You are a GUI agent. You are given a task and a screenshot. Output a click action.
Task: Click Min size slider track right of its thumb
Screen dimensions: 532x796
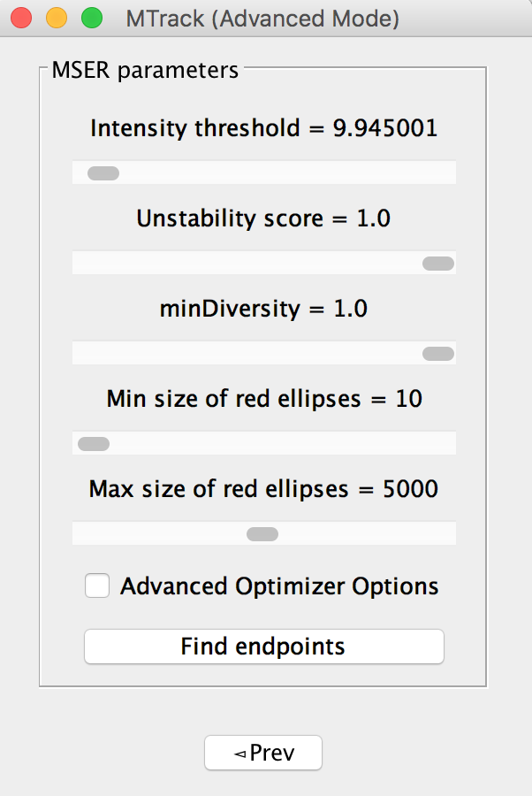[x=283, y=444]
